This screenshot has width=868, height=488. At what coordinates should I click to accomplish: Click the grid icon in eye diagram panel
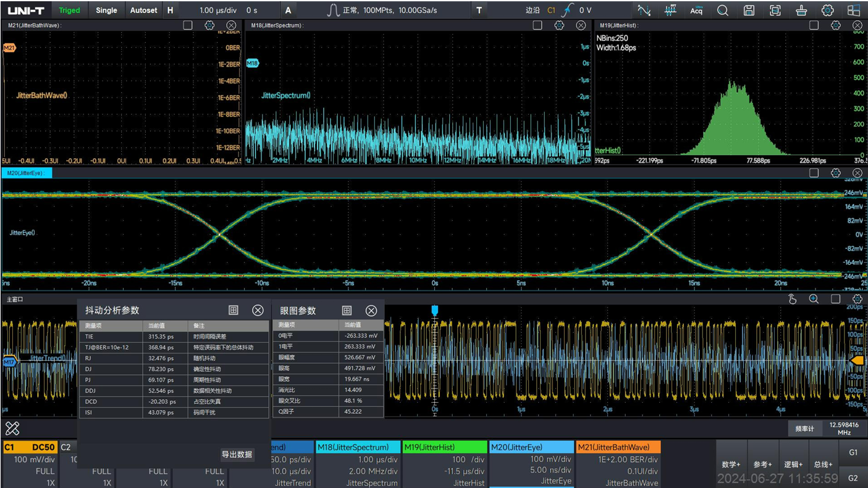[347, 310]
